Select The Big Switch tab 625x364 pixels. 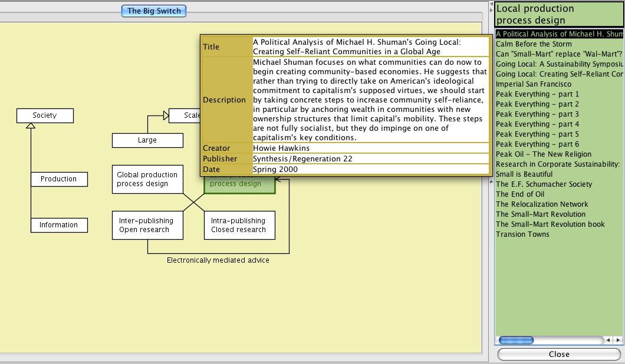(154, 11)
